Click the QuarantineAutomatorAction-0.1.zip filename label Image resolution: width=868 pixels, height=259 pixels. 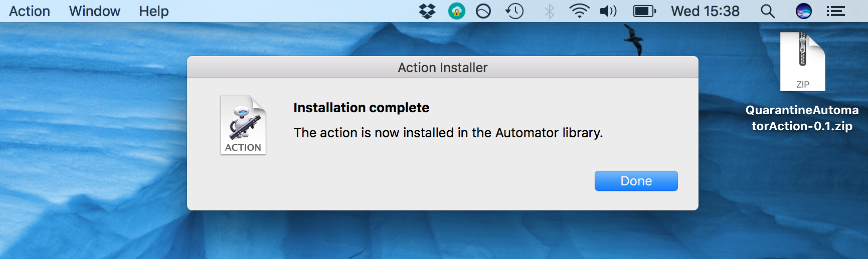click(802, 118)
